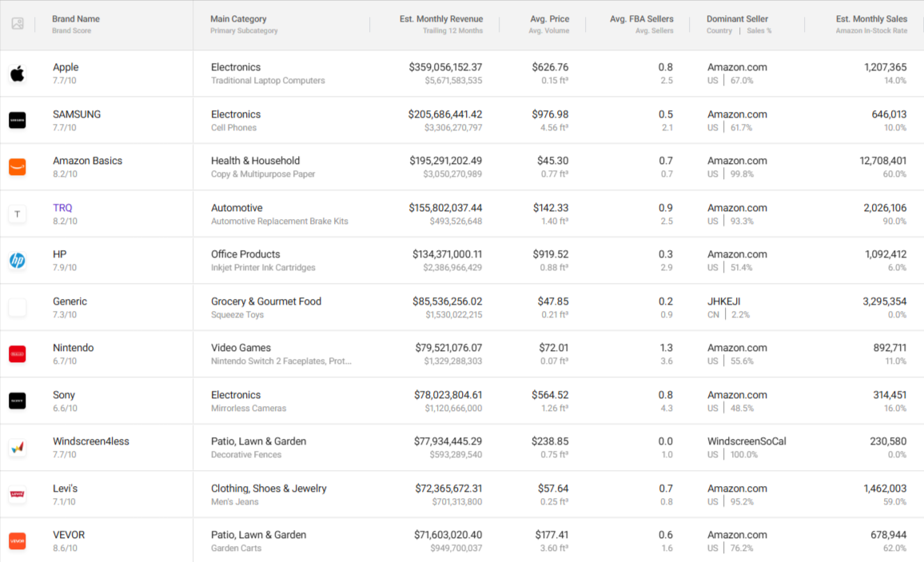
Task: Sort by Avg. Price column header
Action: (549, 19)
